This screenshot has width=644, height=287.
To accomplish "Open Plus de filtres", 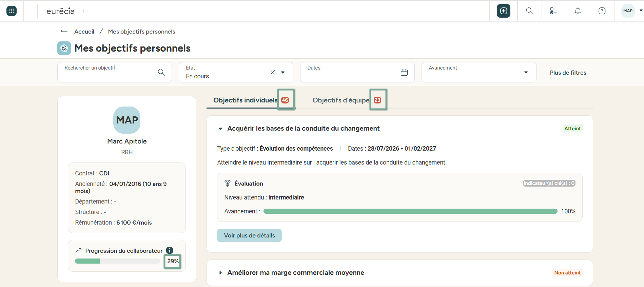I will pyautogui.click(x=568, y=73).
